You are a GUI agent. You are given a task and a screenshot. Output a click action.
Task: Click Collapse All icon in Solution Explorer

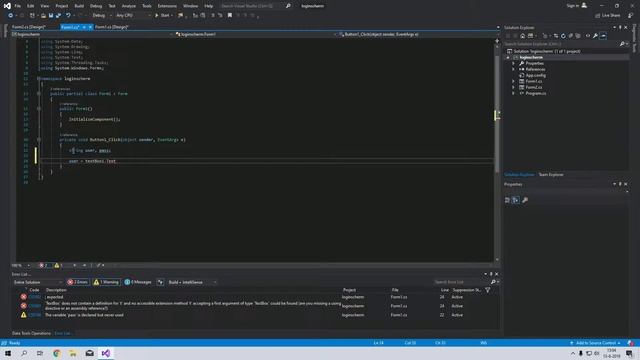pos(571,36)
